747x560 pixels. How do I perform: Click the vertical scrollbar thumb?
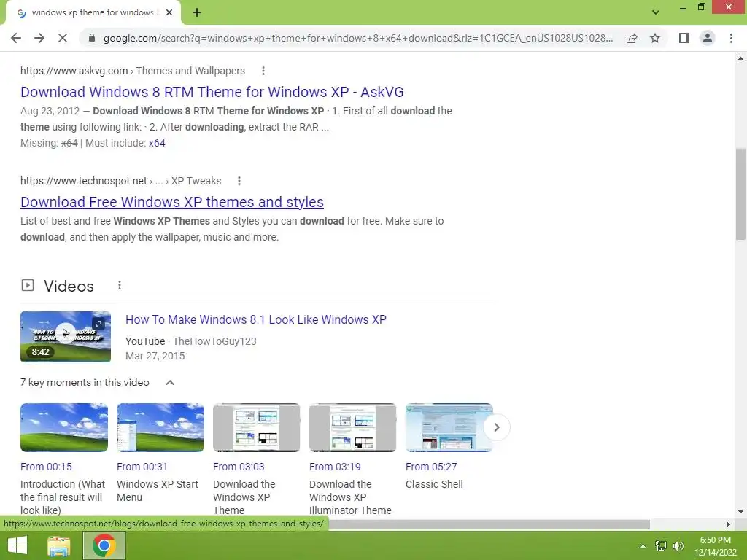[x=740, y=194]
